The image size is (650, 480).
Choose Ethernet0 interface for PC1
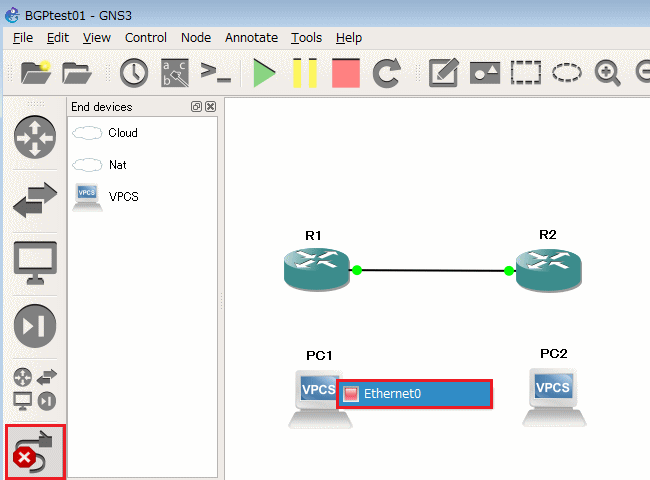tap(415, 394)
